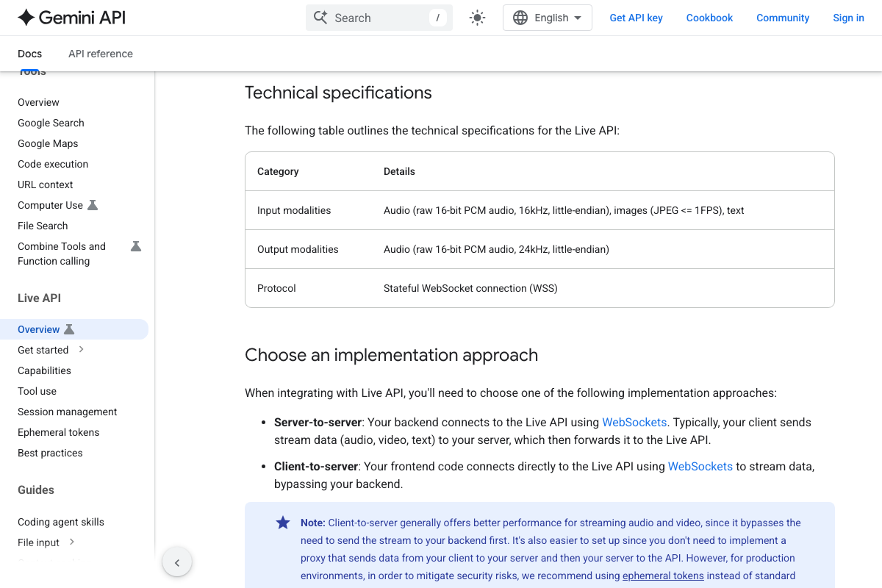Click the Get API key link
The width and height of the screenshot is (882, 588).
click(636, 18)
